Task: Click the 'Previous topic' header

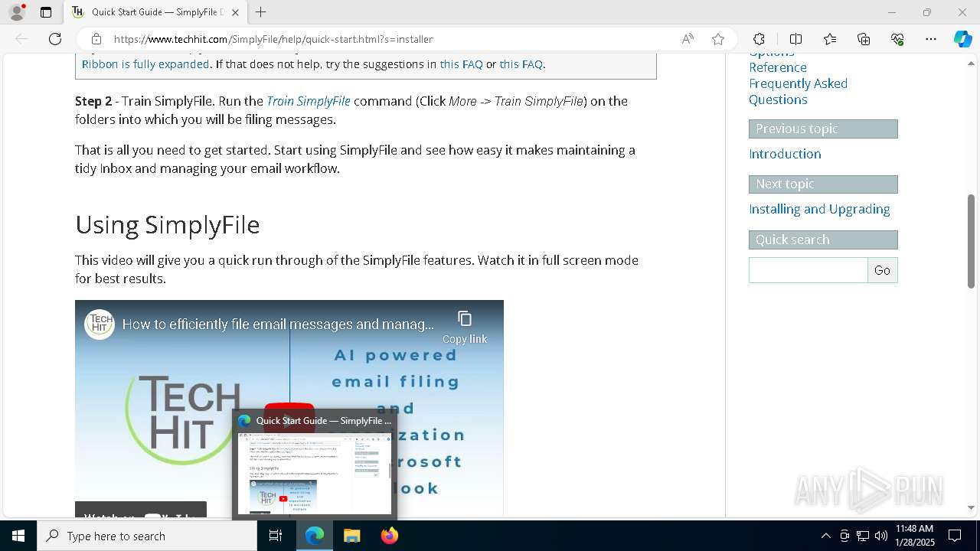Action: pyautogui.click(x=823, y=129)
